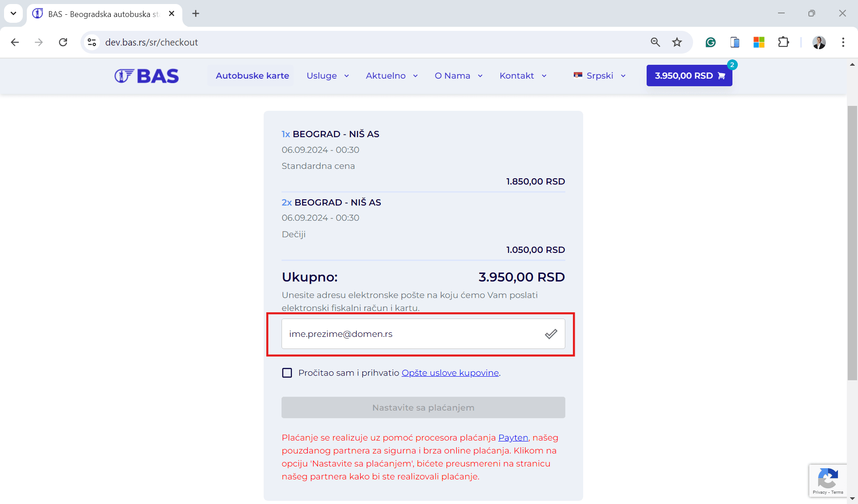Click the BAS logo
The height and width of the screenshot is (504, 858).
tap(147, 76)
